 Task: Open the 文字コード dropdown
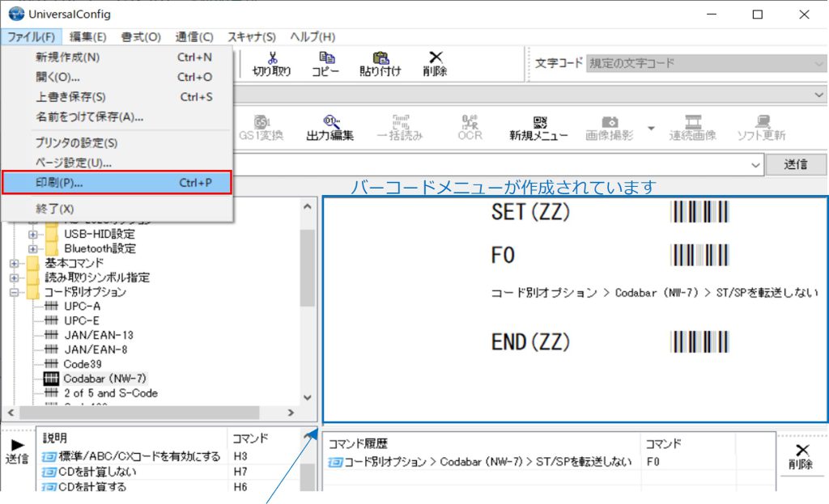(x=706, y=63)
